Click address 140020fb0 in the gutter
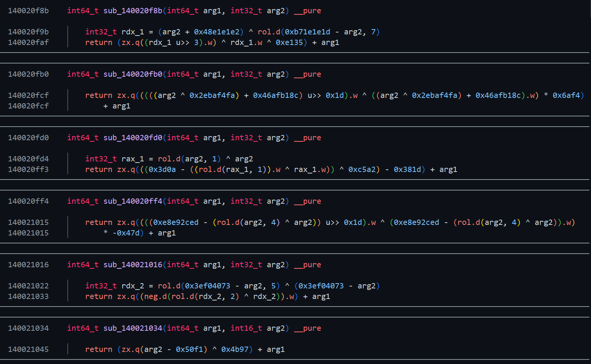This screenshot has height=364, width=591. coord(28,74)
